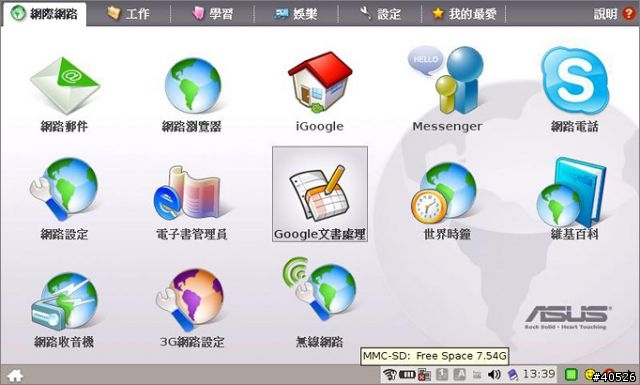Open the 3G網路設定 icon
The width and height of the screenshot is (640, 385).
click(x=192, y=308)
